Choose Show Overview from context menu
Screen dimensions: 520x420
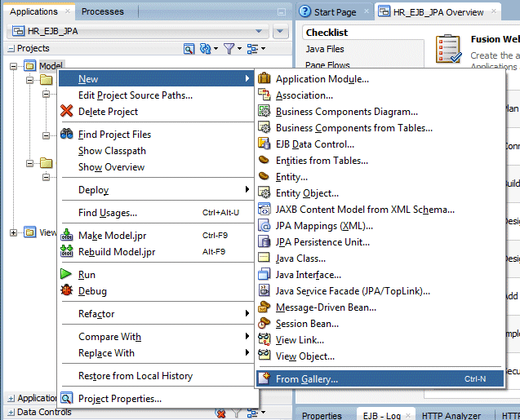(x=157, y=166)
